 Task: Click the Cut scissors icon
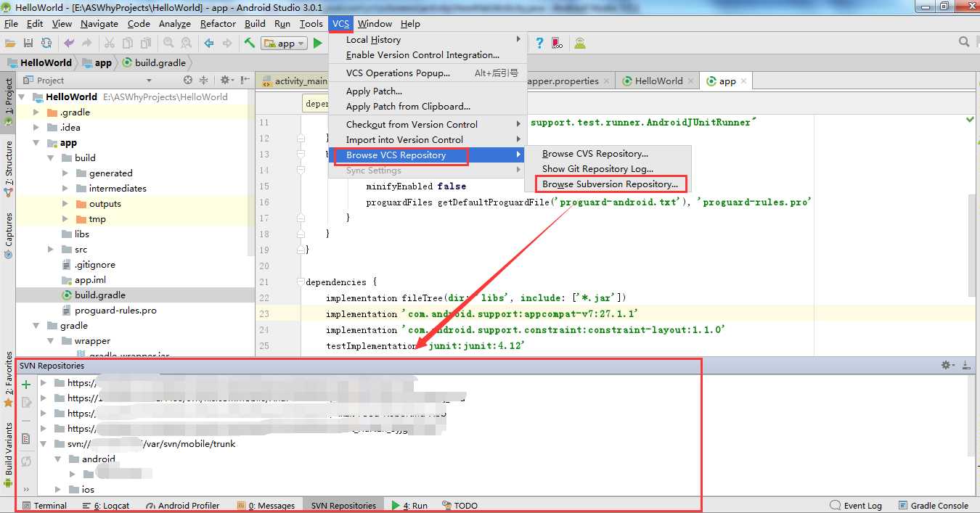click(x=110, y=44)
